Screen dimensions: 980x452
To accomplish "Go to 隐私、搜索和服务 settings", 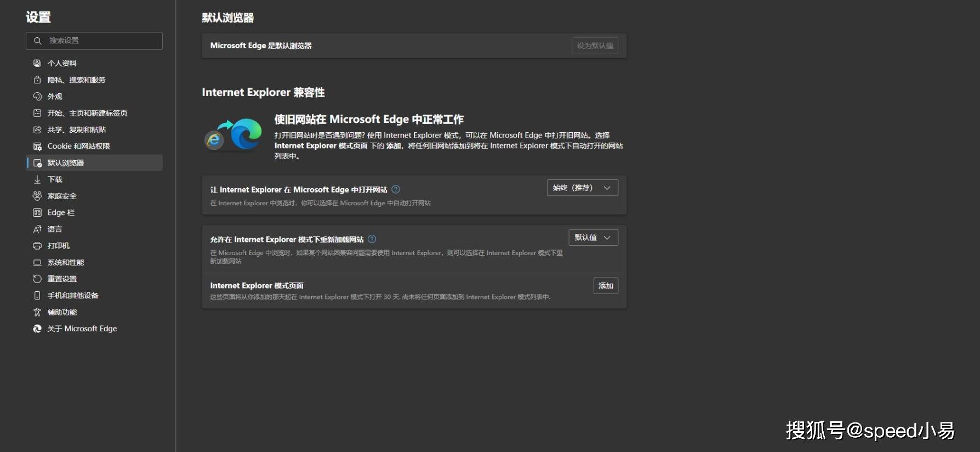I will (x=94, y=80).
